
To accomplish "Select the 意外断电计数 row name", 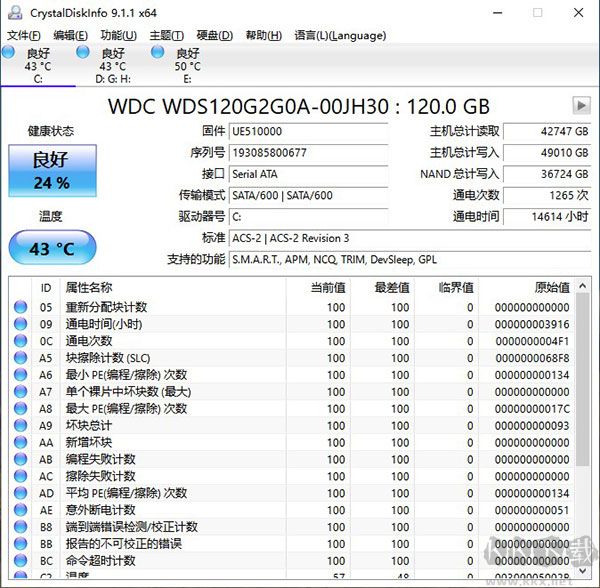I will tap(101, 510).
